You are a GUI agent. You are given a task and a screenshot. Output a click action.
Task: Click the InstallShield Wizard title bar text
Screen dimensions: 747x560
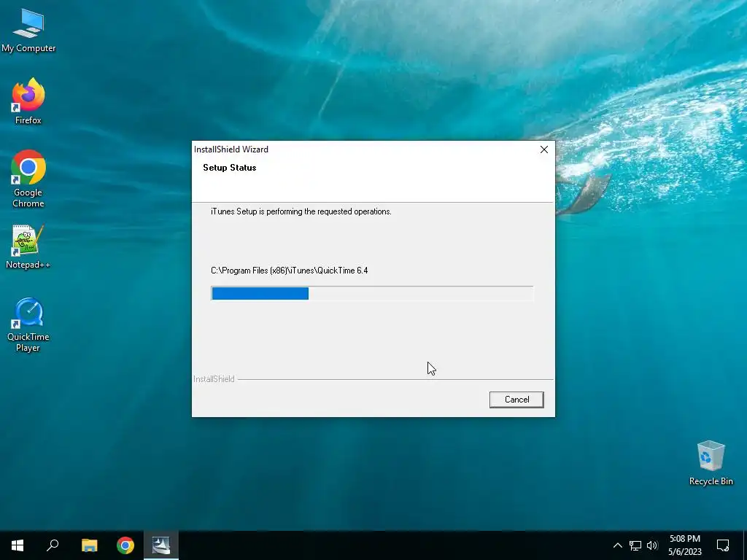coord(231,149)
